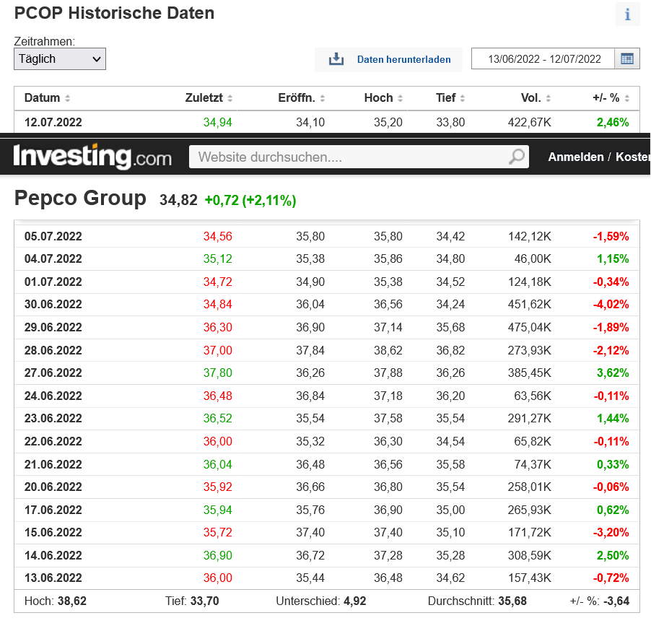The image size is (651, 644).
Task: Click the Kostenlos registrieren link
Action: 633,157
